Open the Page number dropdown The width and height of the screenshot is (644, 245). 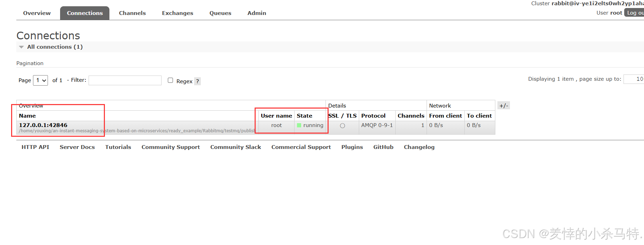(x=41, y=80)
